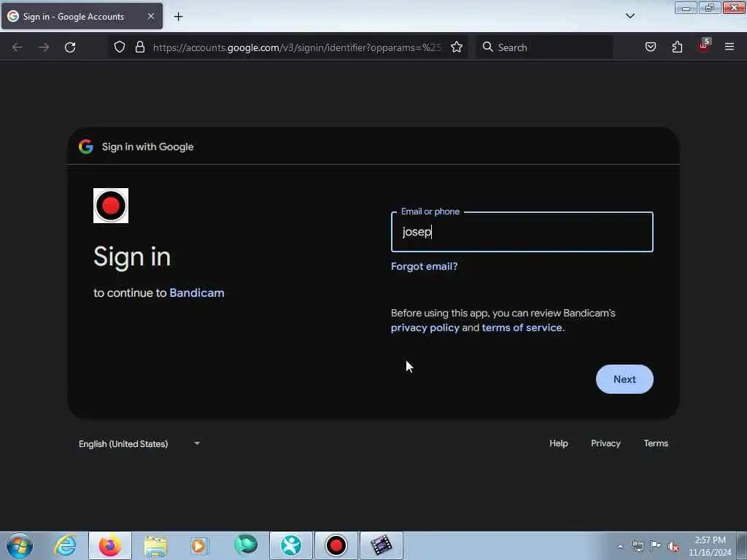747x560 pixels.
Task: Expand the English (United States) language dropdown
Action: [139, 444]
